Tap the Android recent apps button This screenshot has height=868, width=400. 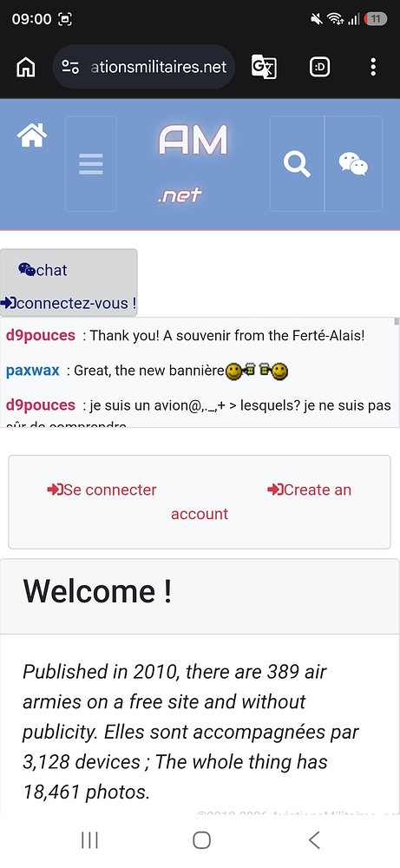pos(89,840)
